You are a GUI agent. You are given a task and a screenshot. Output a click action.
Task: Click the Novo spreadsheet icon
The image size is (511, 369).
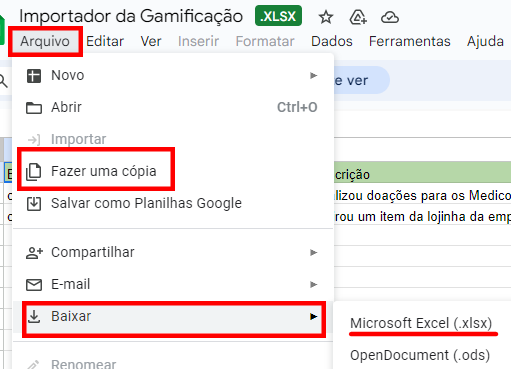pos(34,76)
